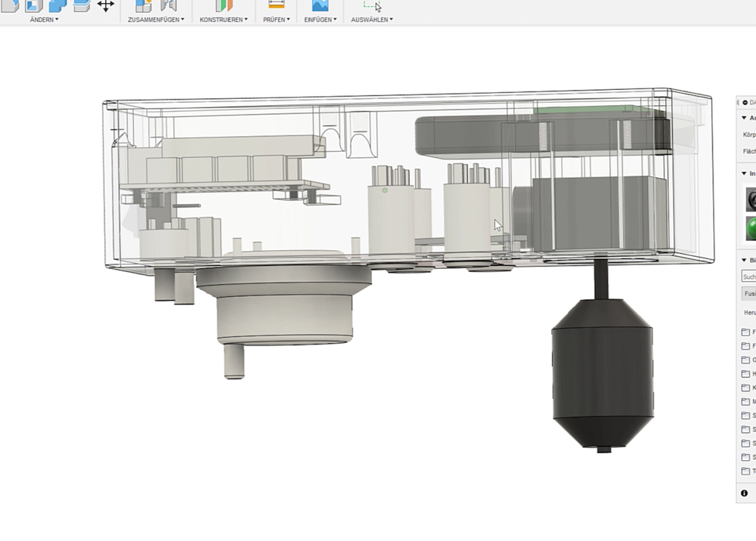Click the search field starting with 'Such'
This screenshot has height=541, width=756.
pyautogui.click(x=748, y=277)
